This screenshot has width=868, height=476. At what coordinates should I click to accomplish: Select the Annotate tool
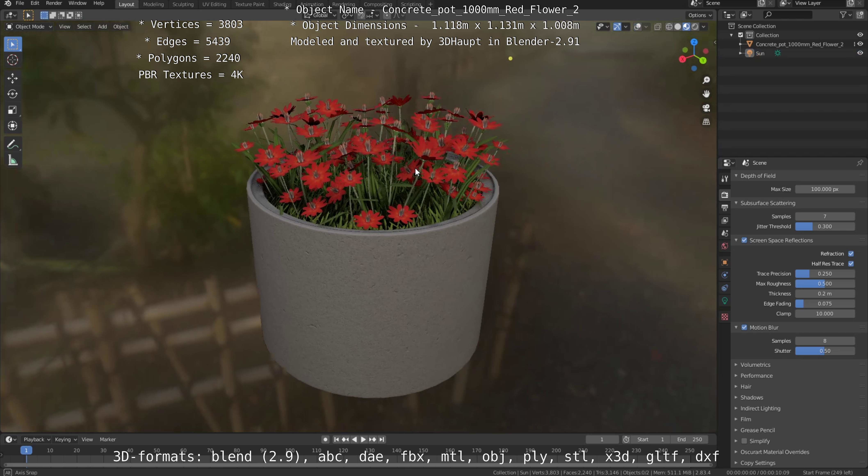point(13,145)
